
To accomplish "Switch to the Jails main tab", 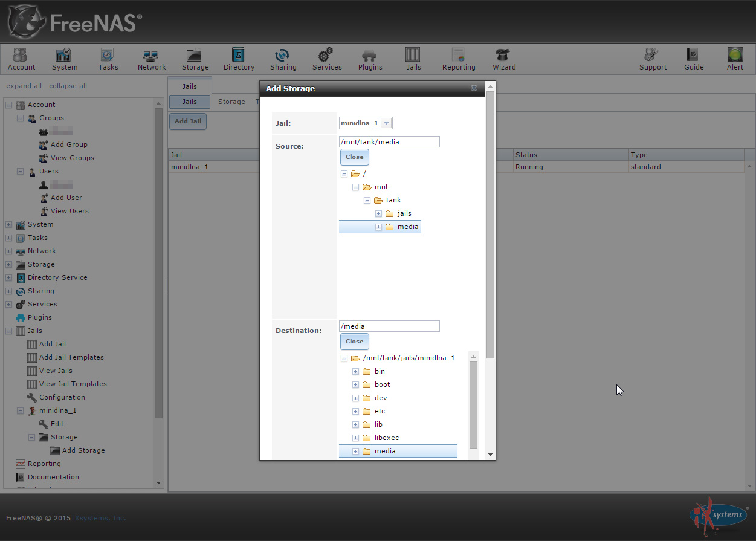I will (x=190, y=86).
